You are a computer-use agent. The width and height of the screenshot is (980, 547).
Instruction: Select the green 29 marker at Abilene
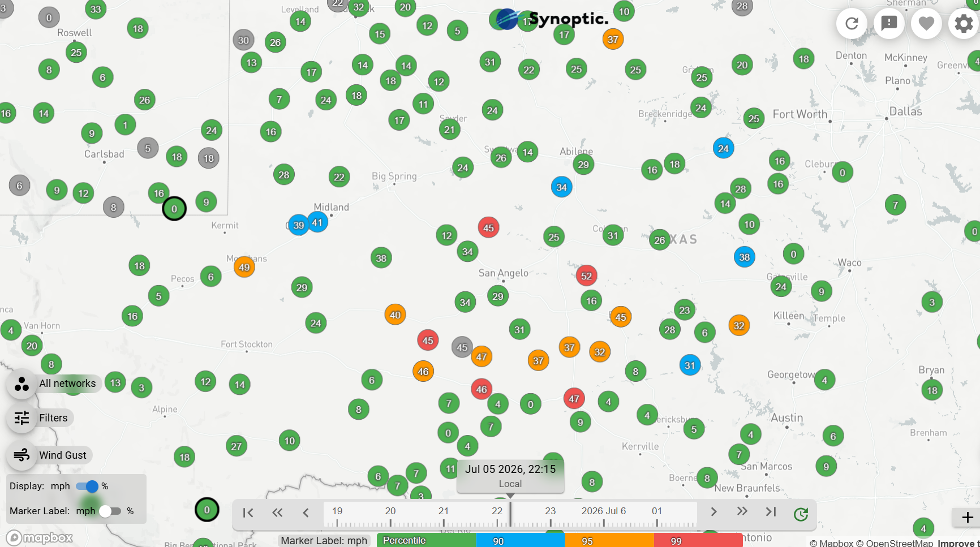pos(583,165)
